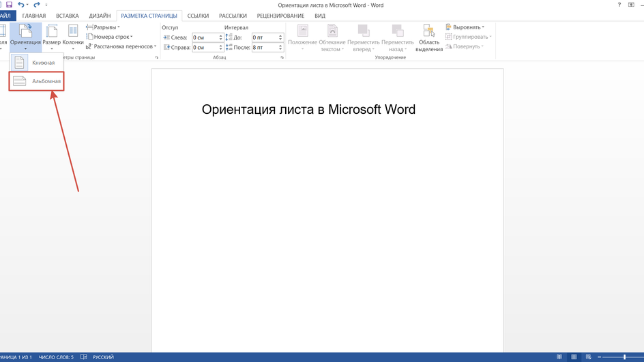Click the zoom out minus button
The height and width of the screenshot is (362, 644).
[599, 357]
